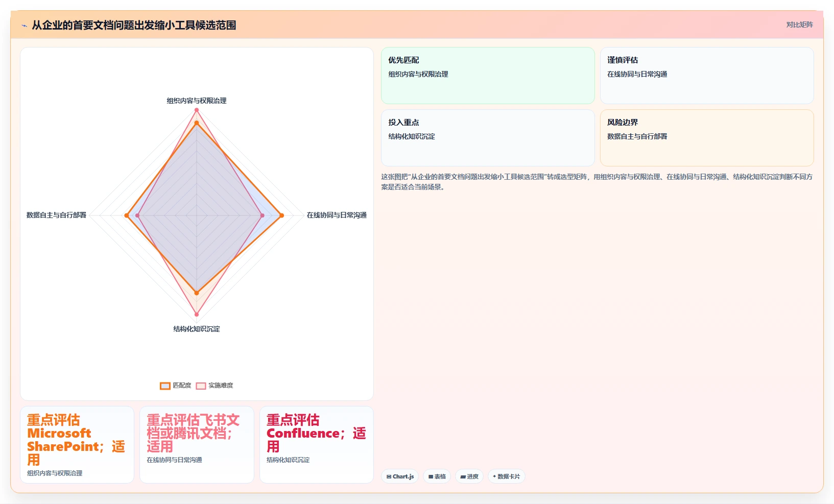This screenshot has height=504, width=834.
Task: Click the radar axis label 在线协同与日常沟通
Action: (x=337, y=215)
